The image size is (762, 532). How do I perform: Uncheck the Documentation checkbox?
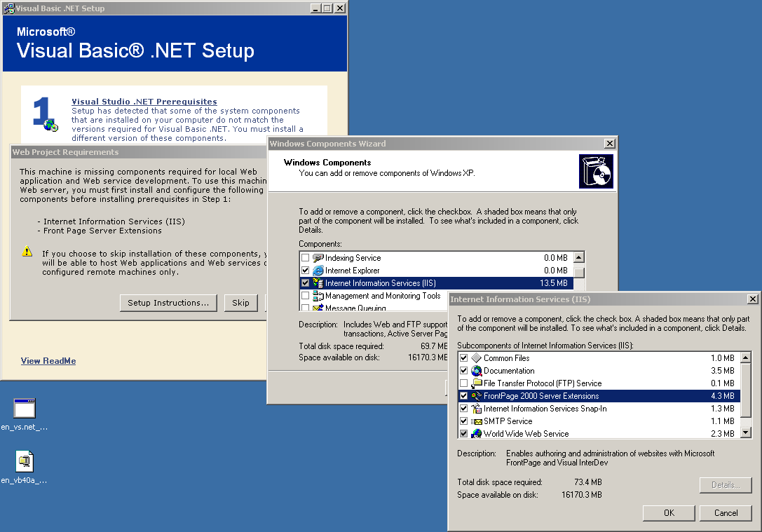(x=463, y=371)
